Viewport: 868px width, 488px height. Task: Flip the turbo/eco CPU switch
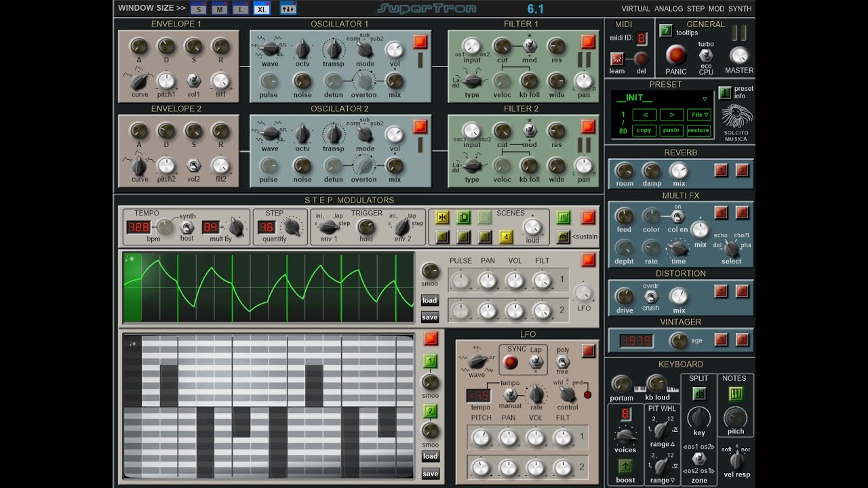706,55
